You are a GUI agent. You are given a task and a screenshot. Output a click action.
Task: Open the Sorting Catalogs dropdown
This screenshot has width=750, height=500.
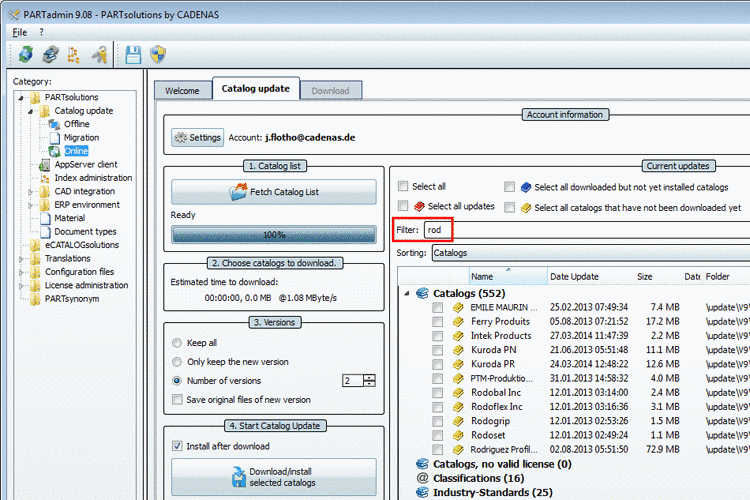pyautogui.click(x=591, y=253)
